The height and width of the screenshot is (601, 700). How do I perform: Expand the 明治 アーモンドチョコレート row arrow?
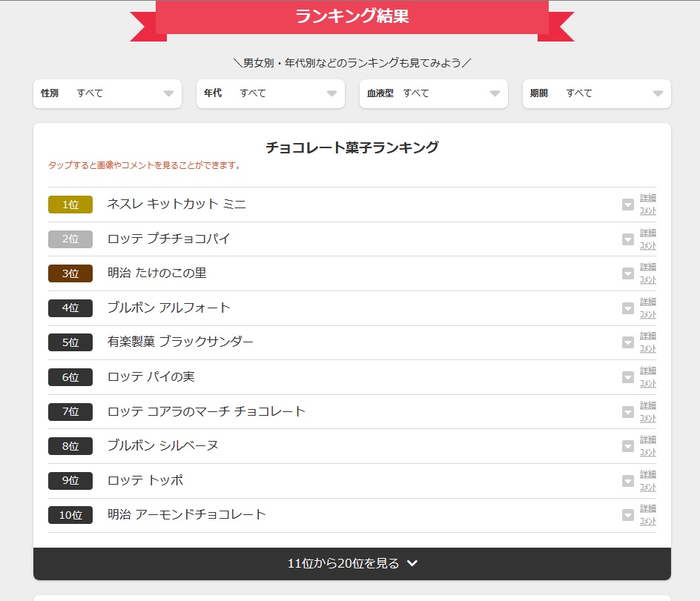point(627,515)
